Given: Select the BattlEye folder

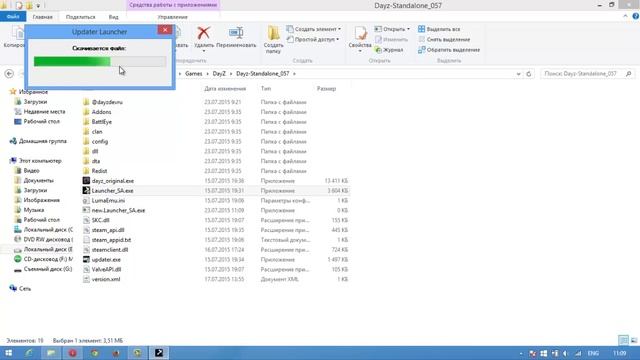Looking at the screenshot, I should pyautogui.click(x=102, y=122).
